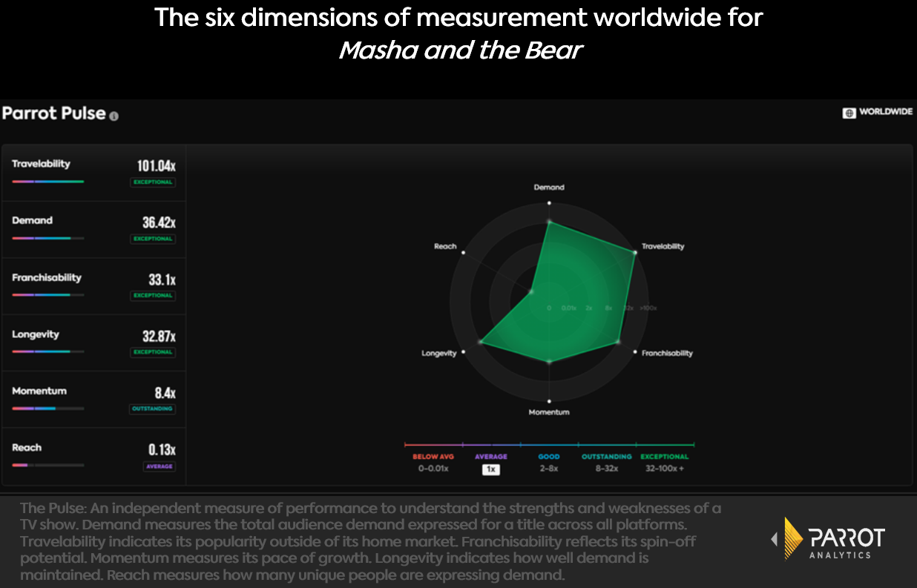Click the Parrot Pulse heading

pos(54,113)
